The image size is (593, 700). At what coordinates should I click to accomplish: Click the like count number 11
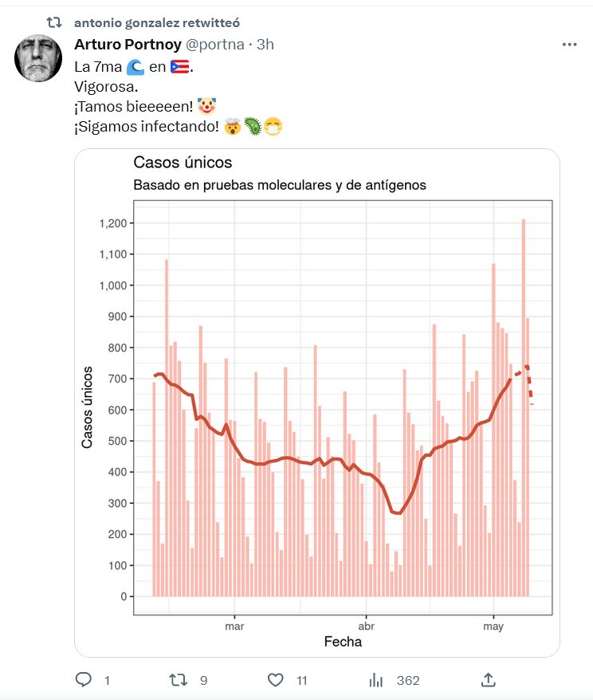(301, 680)
